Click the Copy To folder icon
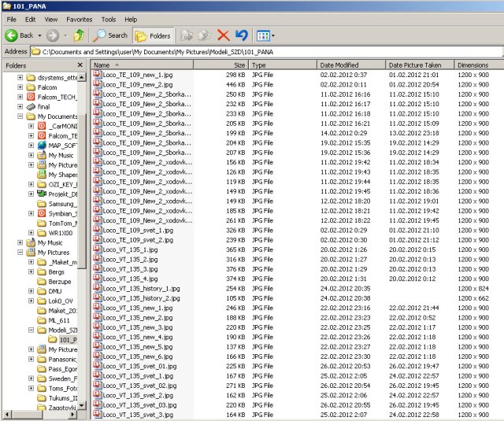Screen dimensions: 504x421 [x=205, y=35]
